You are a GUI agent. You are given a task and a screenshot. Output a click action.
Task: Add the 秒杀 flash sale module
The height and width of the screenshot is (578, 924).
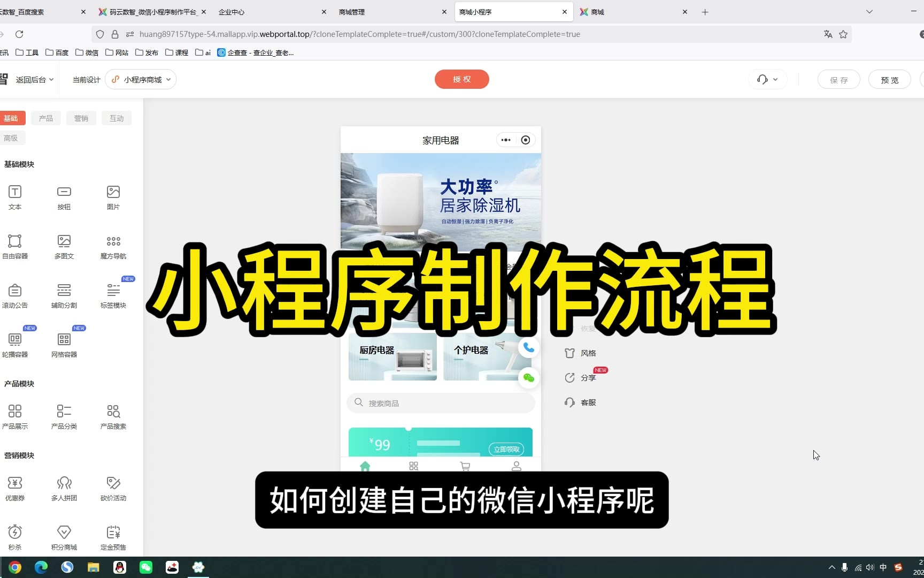[15, 538]
